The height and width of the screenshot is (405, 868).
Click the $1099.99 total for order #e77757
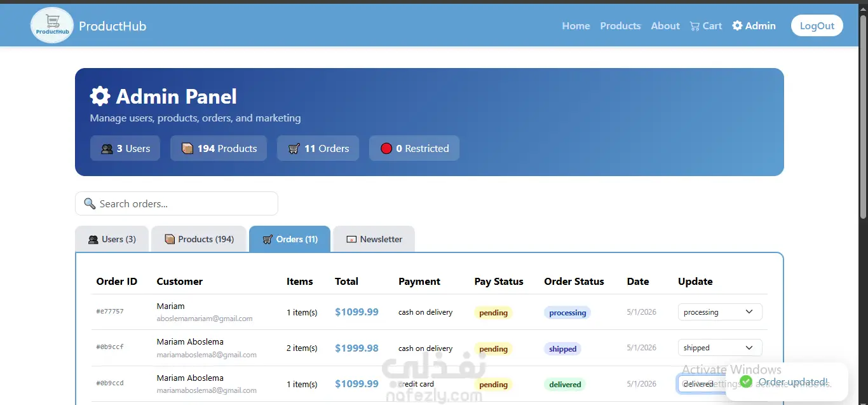click(356, 312)
